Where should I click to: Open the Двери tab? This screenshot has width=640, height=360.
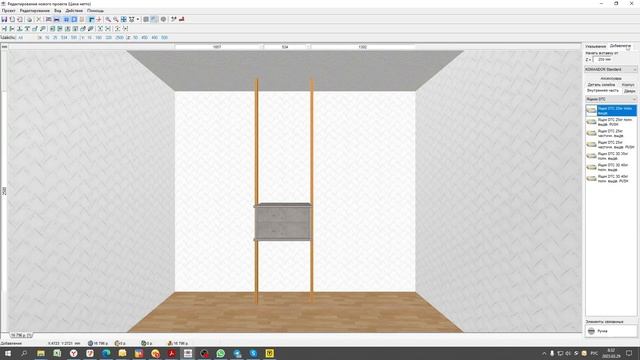tap(629, 91)
